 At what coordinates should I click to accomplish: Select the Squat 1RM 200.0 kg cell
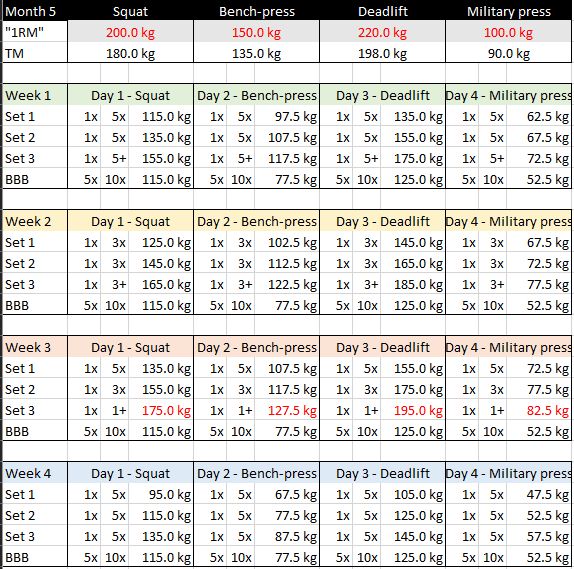click(x=130, y=33)
